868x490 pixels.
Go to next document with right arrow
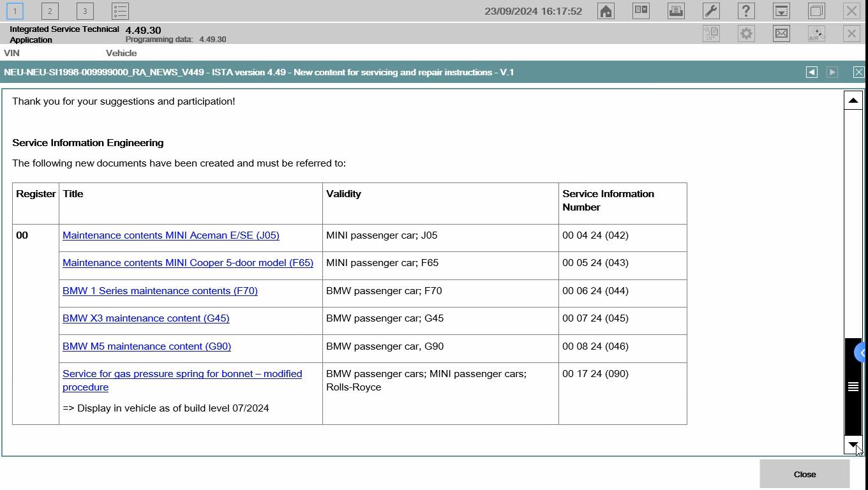[x=832, y=72]
